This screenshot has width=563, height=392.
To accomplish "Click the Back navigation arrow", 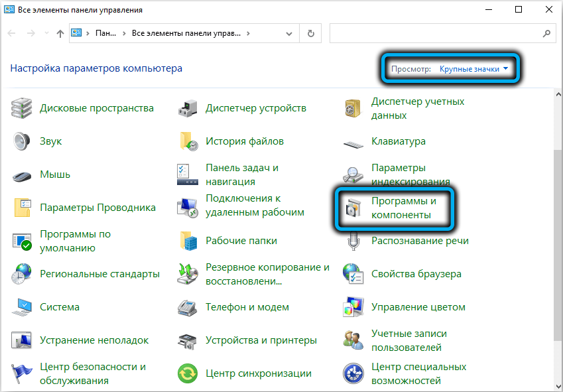I will pyautogui.click(x=11, y=33).
